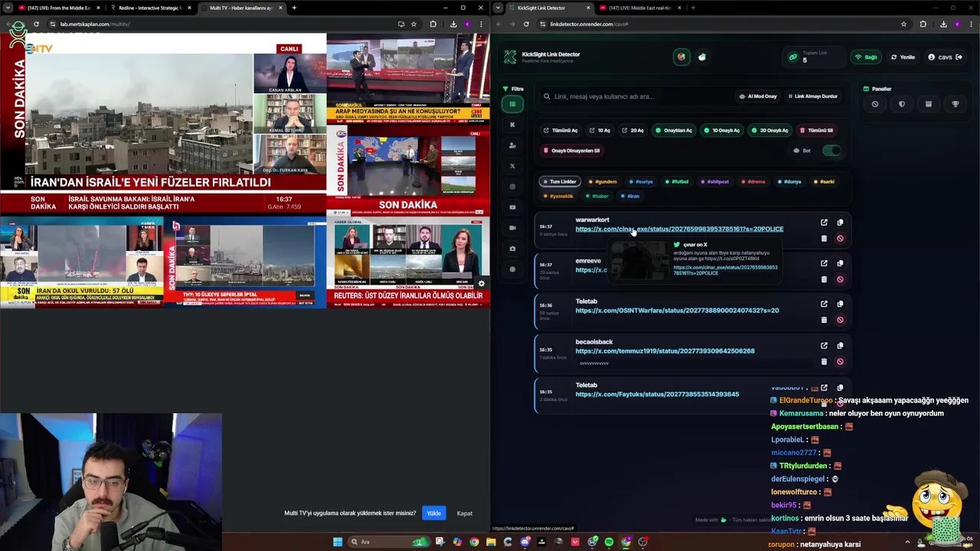The width and height of the screenshot is (980, 551).
Task: Toggle the Bağlı connection status button
Action: tap(866, 57)
